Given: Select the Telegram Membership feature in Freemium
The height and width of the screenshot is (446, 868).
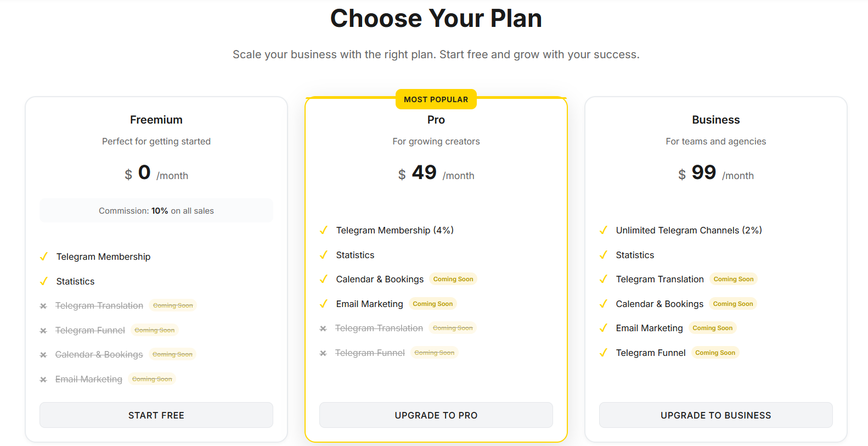Looking at the screenshot, I should click(103, 256).
